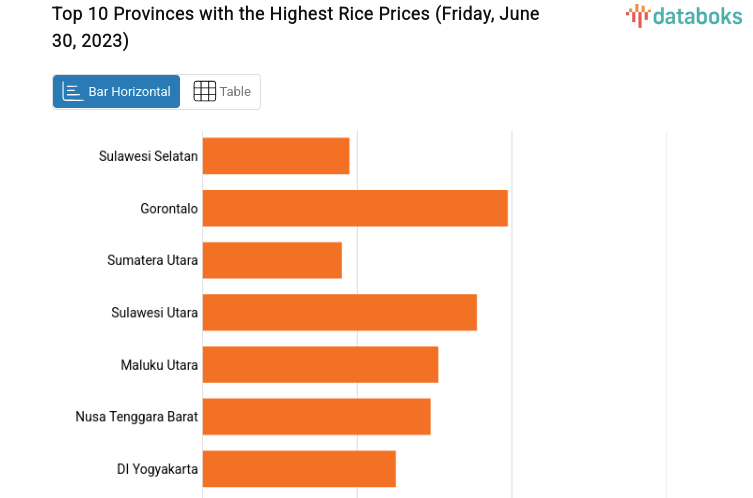
Task: Click the bar chart icon in Bar Horizontal
Action: [72, 92]
